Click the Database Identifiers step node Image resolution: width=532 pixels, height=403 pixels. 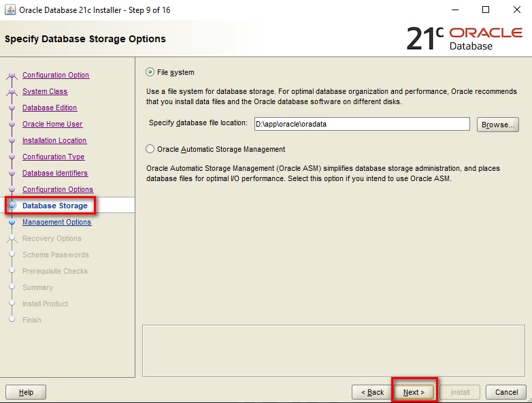[x=12, y=173]
